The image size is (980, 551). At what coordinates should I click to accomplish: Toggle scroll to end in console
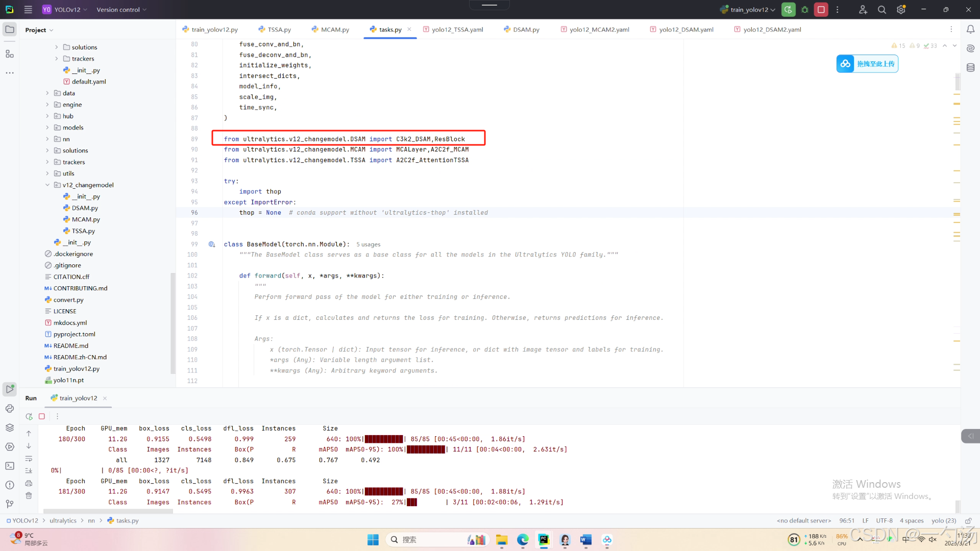(x=29, y=470)
